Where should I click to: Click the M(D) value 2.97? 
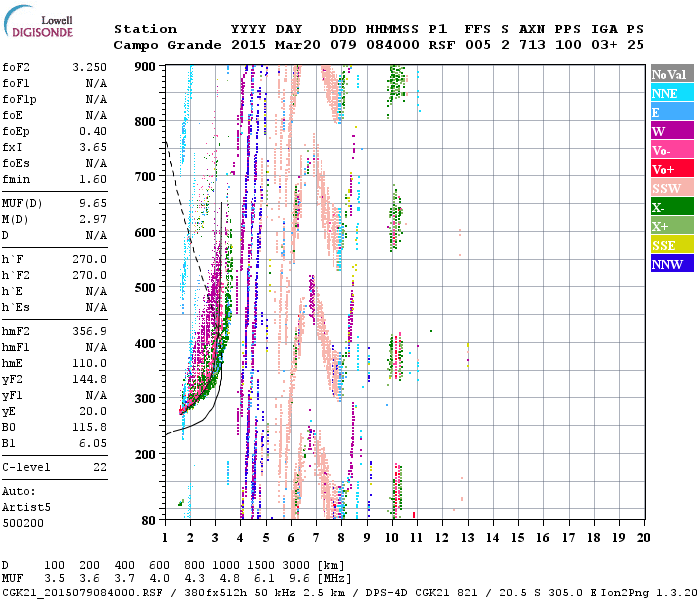coord(93,220)
